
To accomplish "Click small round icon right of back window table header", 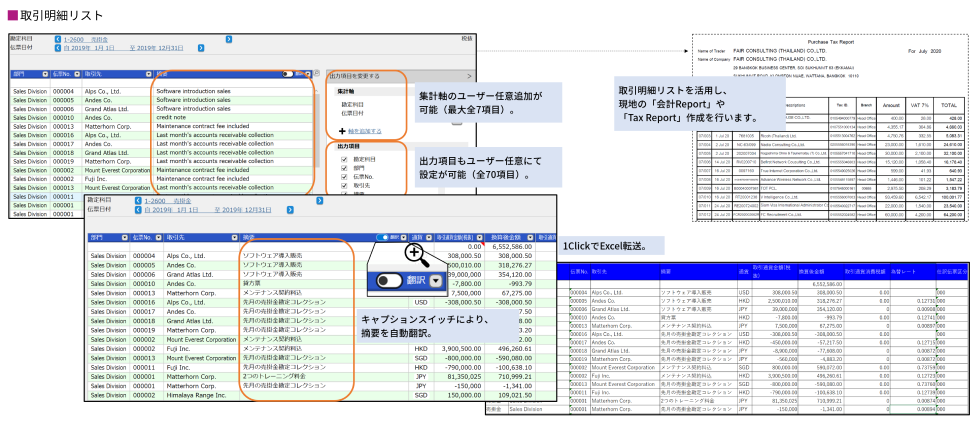I will point(317,74).
